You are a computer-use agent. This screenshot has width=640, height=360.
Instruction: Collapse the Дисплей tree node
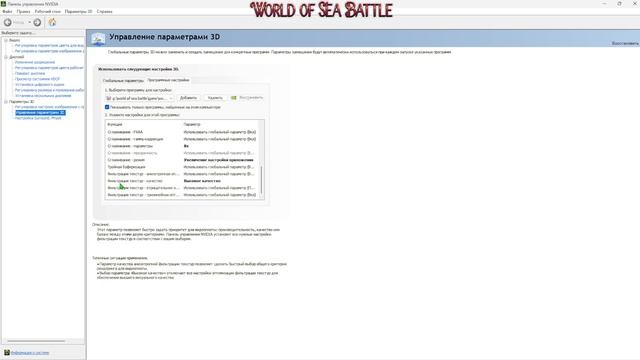click(x=6, y=57)
